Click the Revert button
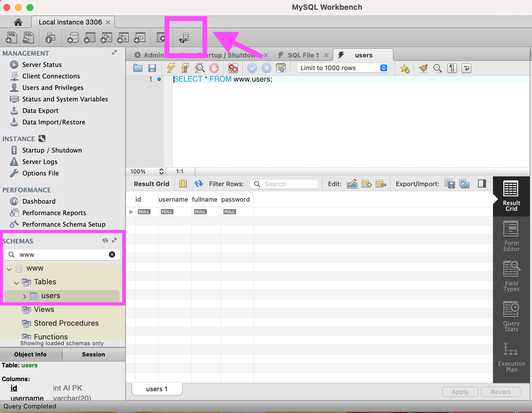 500,392
